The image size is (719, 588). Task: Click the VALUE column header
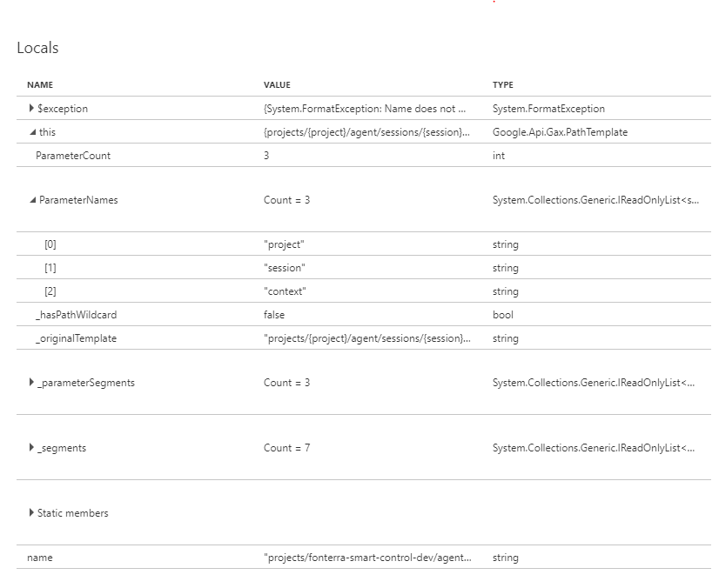277,84
